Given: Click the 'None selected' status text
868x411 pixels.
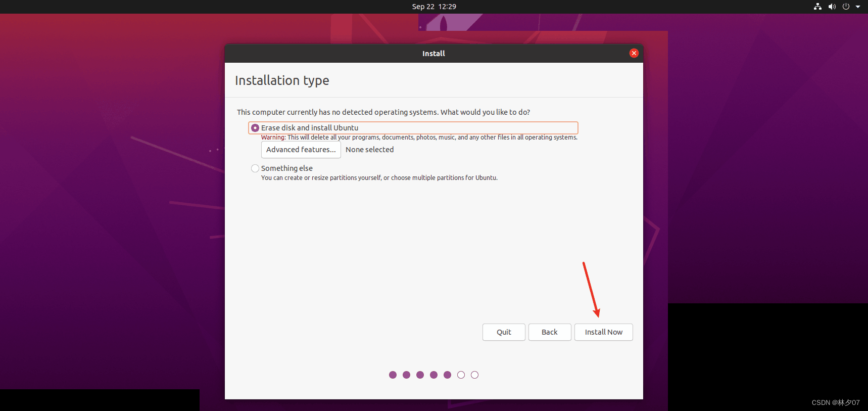Looking at the screenshot, I should [369, 150].
